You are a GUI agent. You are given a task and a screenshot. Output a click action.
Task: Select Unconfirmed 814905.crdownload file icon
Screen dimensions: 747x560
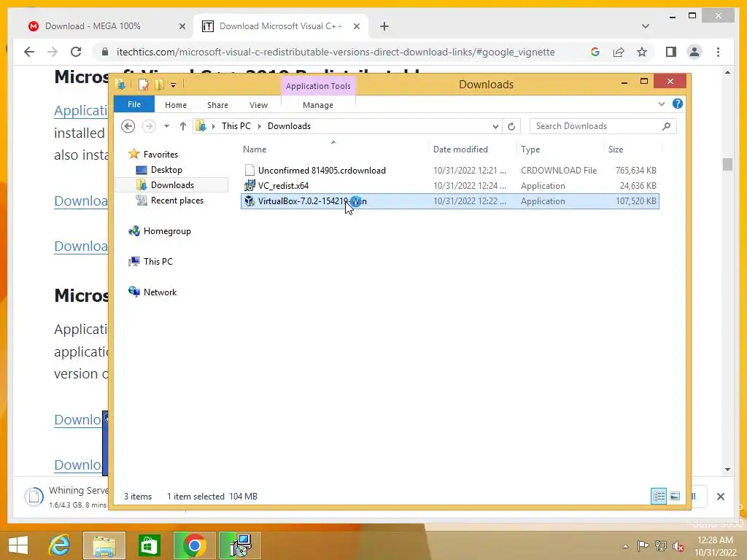click(x=249, y=170)
